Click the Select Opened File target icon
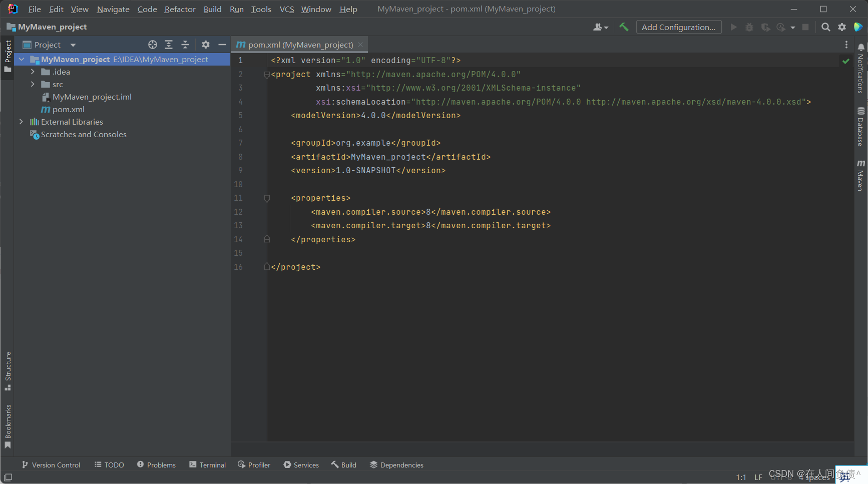Screen dimensions: 868x484 coord(153,45)
